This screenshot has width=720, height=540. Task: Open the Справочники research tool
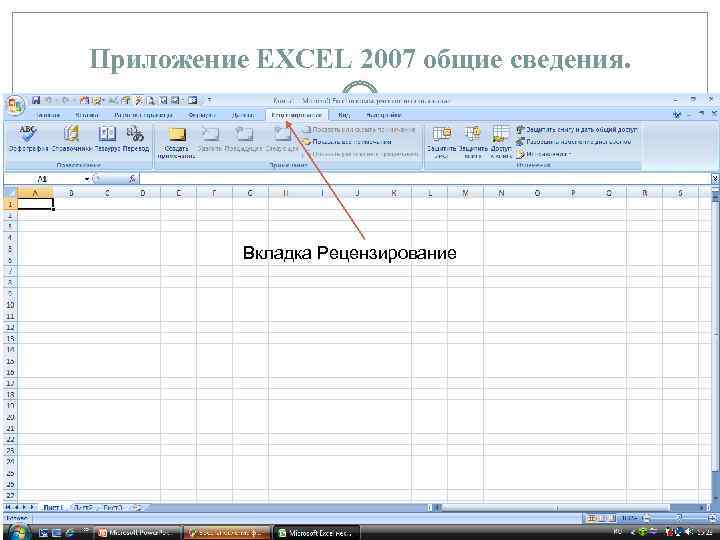pyautogui.click(x=71, y=139)
